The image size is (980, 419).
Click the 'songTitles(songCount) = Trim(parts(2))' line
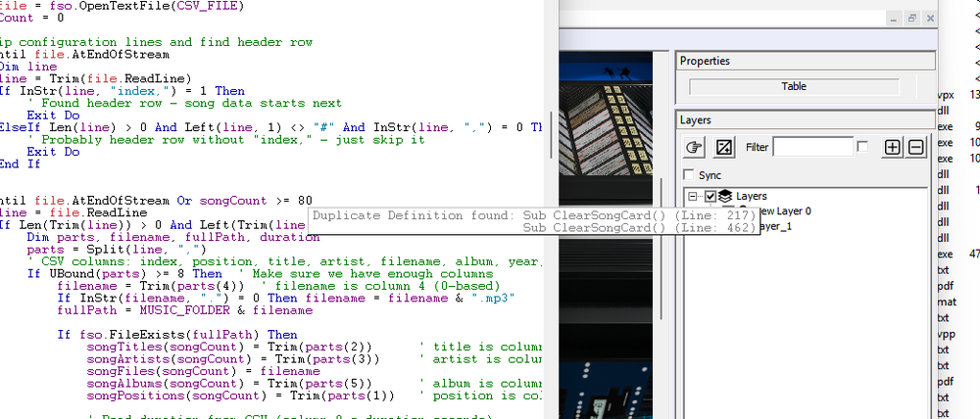point(229,348)
